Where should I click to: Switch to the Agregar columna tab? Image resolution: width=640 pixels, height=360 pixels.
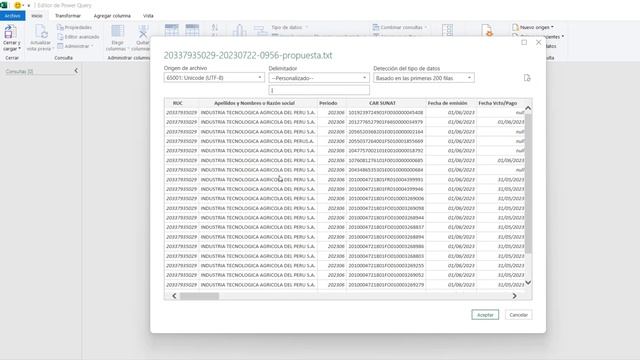(x=112, y=16)
